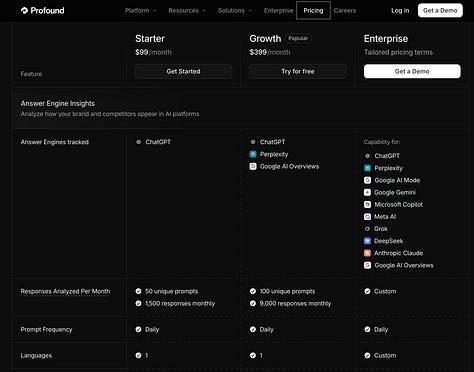Click Perplexity icon in Enterprise column
The width and height of the screenshot is (474, 372).
pyautogui.click(x=367, y=168)
